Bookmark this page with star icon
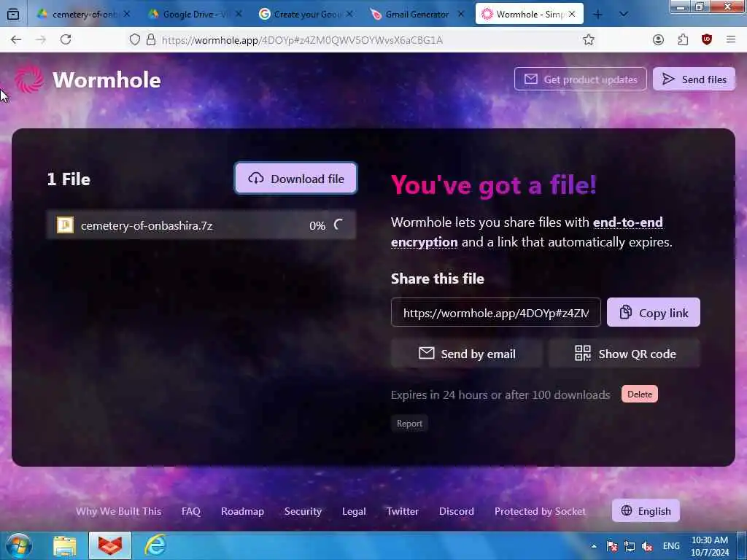The width and height of the screenshot is (747, 560). tap(589, 39)
